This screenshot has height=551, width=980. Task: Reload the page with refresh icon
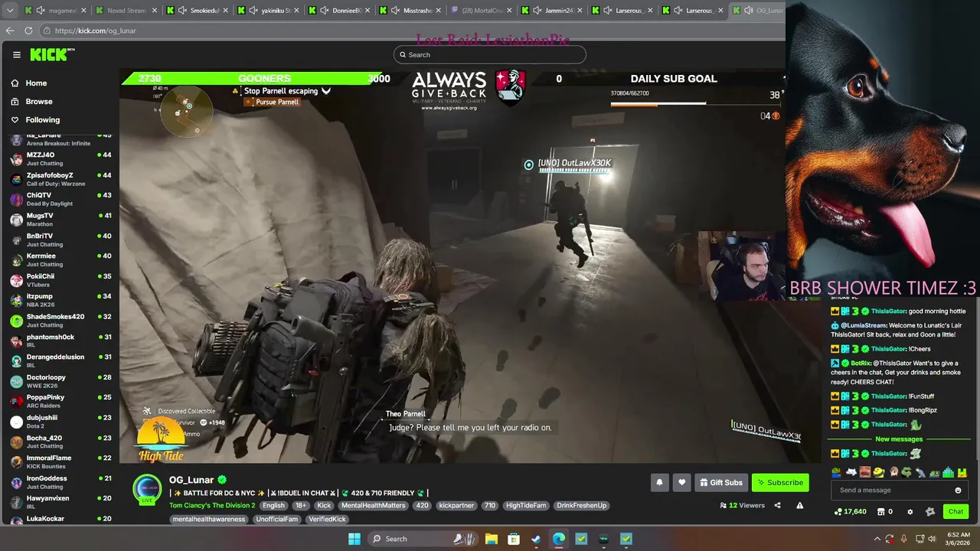click(28, 31)
